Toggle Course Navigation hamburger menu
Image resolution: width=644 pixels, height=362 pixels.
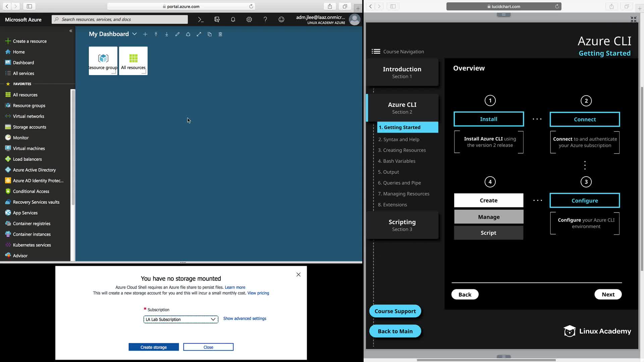[376, 51]
